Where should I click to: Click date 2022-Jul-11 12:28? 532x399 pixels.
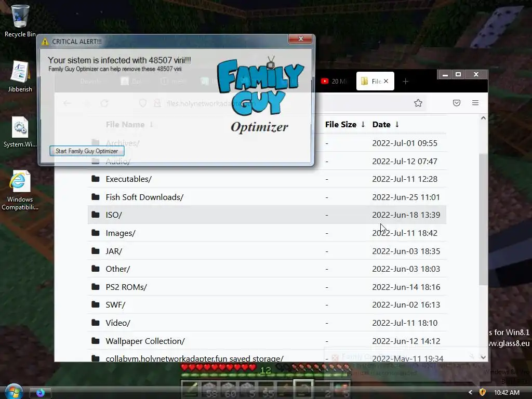[404, 179]
